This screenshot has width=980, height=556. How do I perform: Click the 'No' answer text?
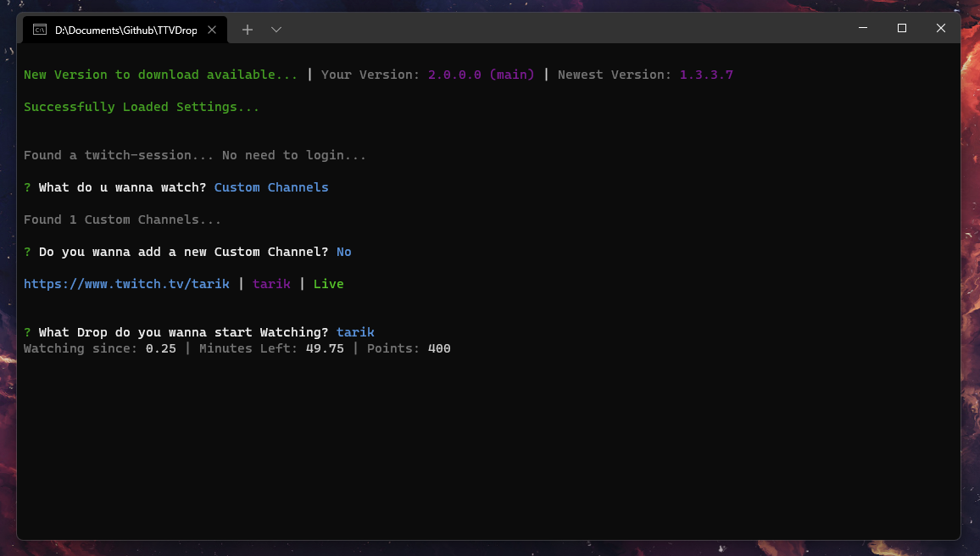click(x=343, y=252)
